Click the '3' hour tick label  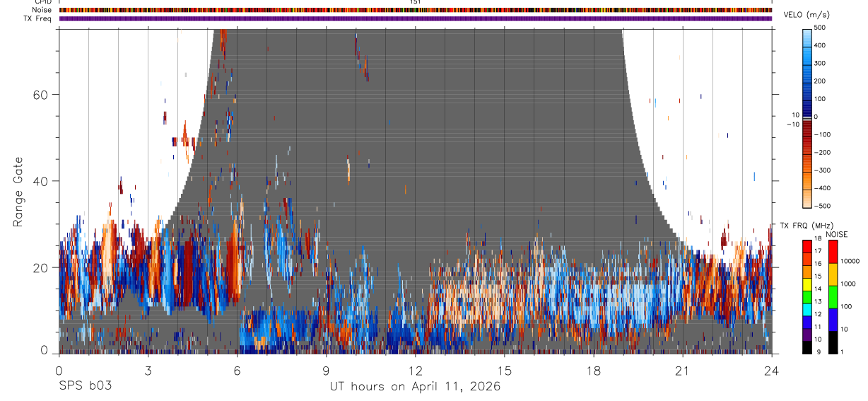tap(148, 371)
